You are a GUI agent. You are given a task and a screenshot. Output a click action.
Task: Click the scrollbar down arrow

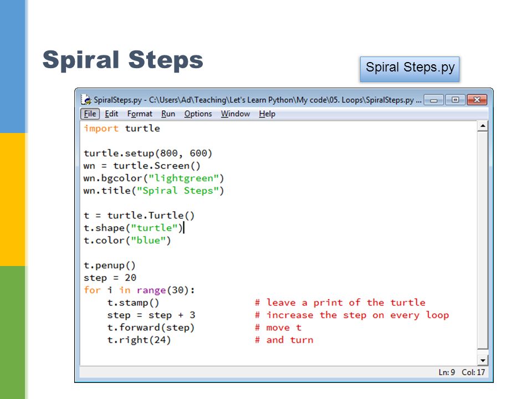tap(483, 360)
